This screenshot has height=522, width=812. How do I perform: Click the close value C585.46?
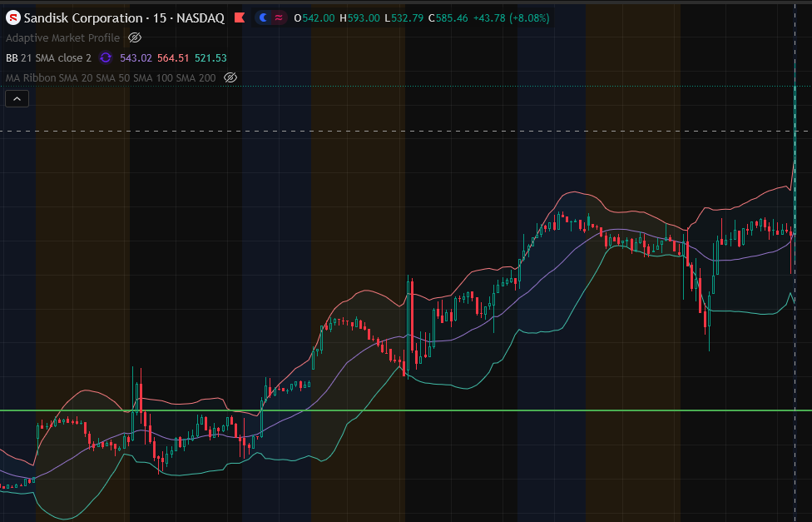pyautogui.click(x=448, y=18)
